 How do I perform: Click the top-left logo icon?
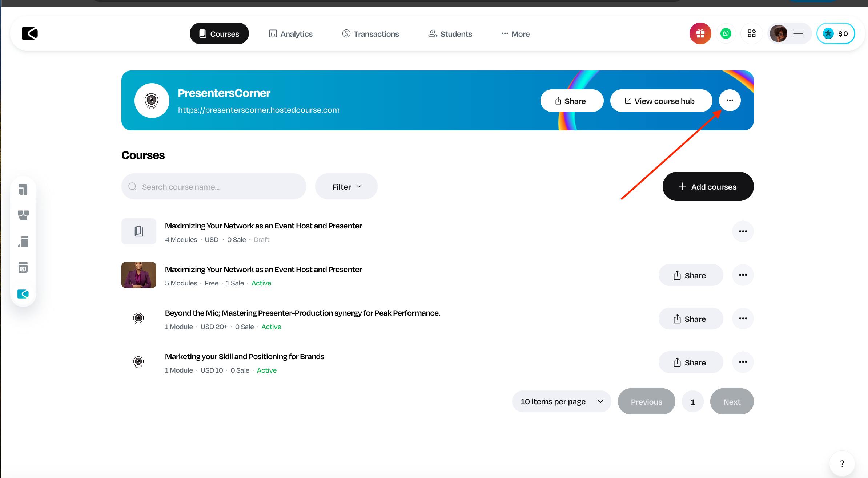click(30, 33)
